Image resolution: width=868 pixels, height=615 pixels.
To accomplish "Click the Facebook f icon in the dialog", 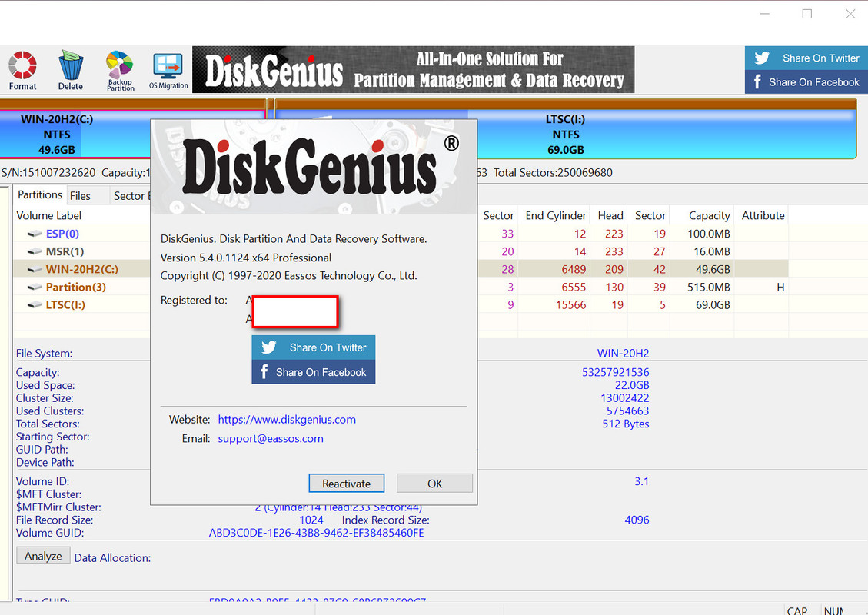I will tap(264, 371).
